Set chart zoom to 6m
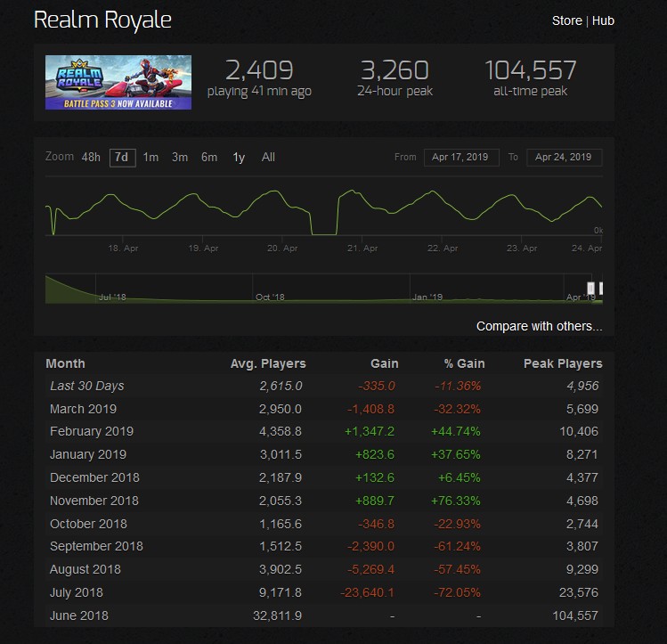The image size is (667, 644). pos(209,158)
